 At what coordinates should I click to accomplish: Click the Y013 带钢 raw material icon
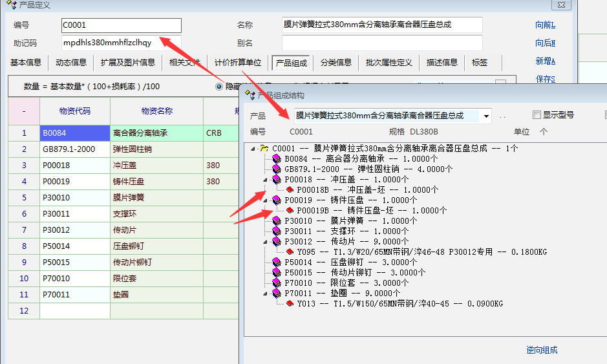click(289, 303)
